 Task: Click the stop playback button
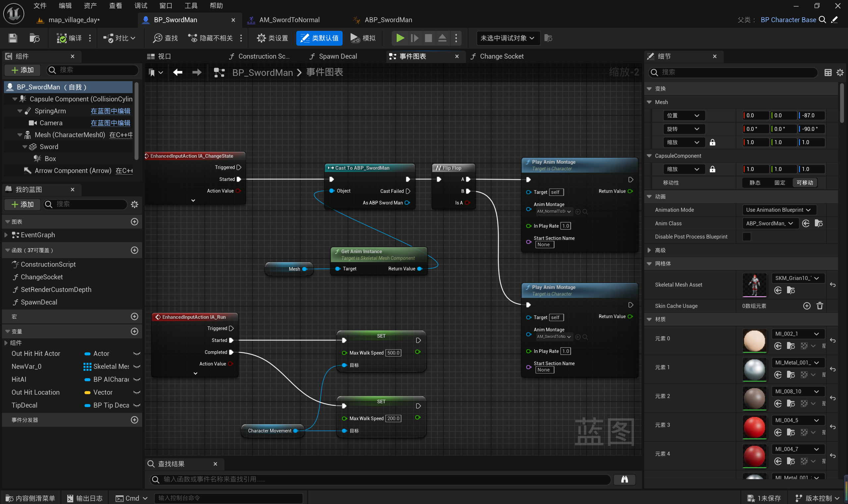(428, 38)
